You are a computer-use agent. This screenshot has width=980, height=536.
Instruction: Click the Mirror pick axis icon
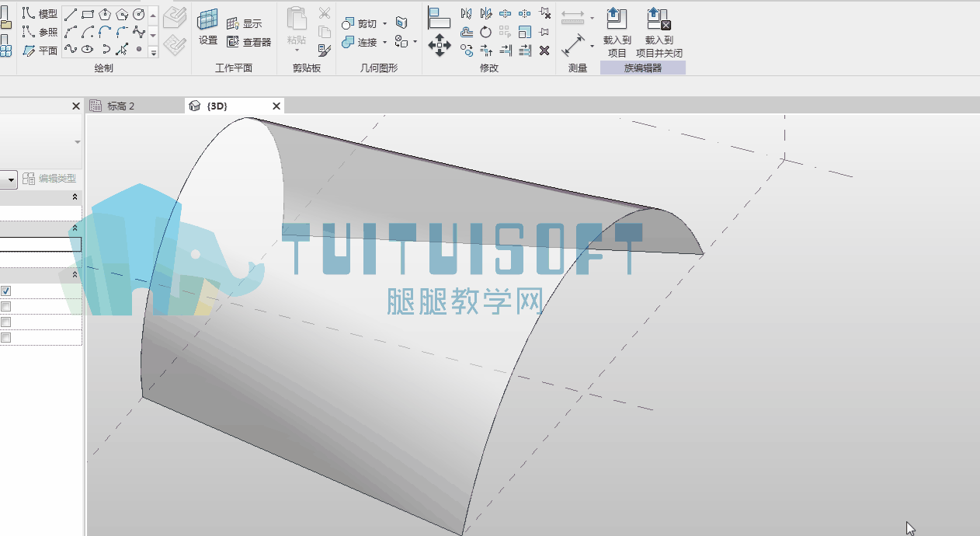point(467,13)
